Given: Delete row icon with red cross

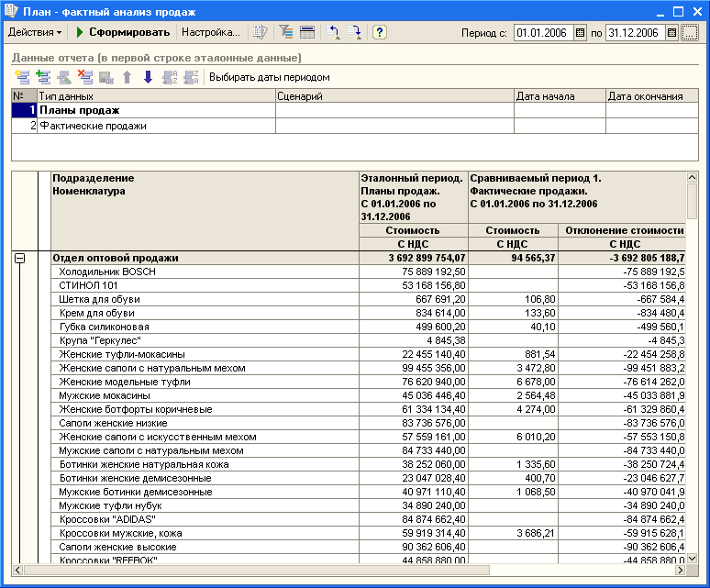Looking at the screenshot, I should (84, 77).
